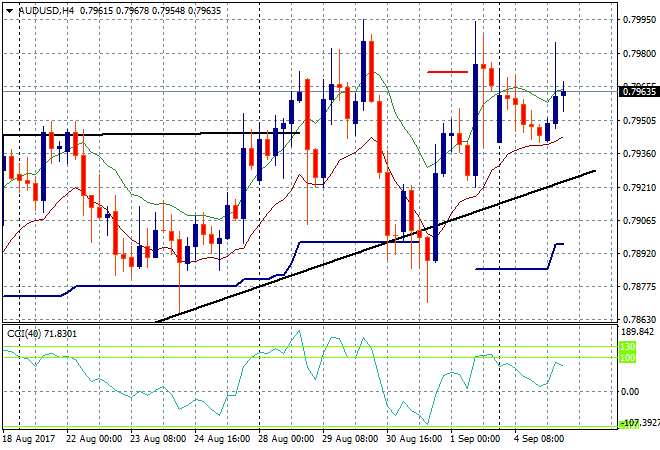Click the 4 Sep 08:00 time label
This screenshot has width=660, height=450.
[539, 439]
